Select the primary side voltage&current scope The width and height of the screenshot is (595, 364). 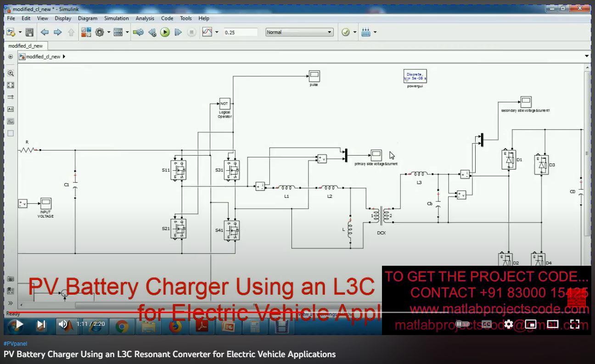pos(376,156)
